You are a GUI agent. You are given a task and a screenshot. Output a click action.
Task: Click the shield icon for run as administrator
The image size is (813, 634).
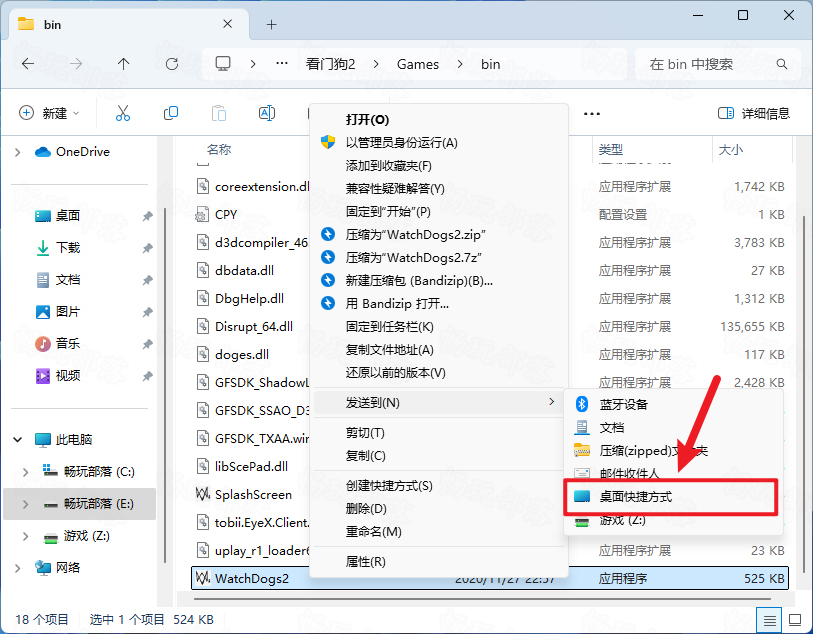(x=328, y=143)
